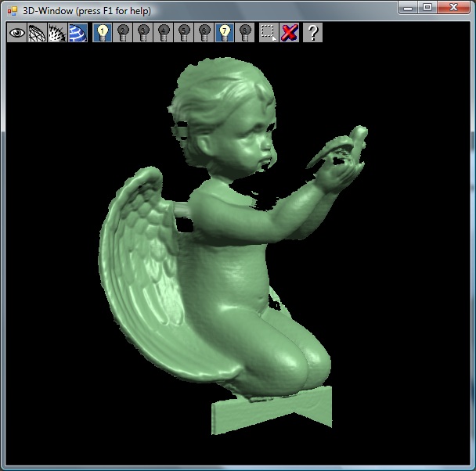The width and height of the screenshot is (476, 471).
Task: Click the 3D-Window app icon in title bar
Action: 13,11
